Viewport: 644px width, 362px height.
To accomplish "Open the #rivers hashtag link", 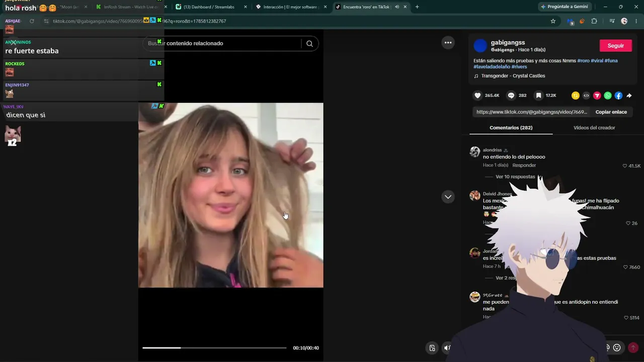I will pos(519,67).
